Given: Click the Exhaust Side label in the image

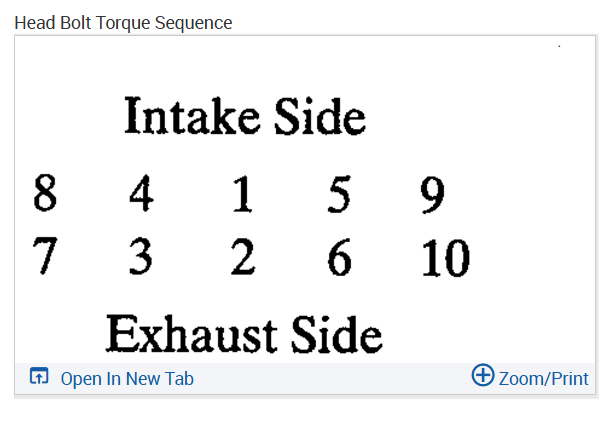Looking at the screenshot, I should pos(244,333).
